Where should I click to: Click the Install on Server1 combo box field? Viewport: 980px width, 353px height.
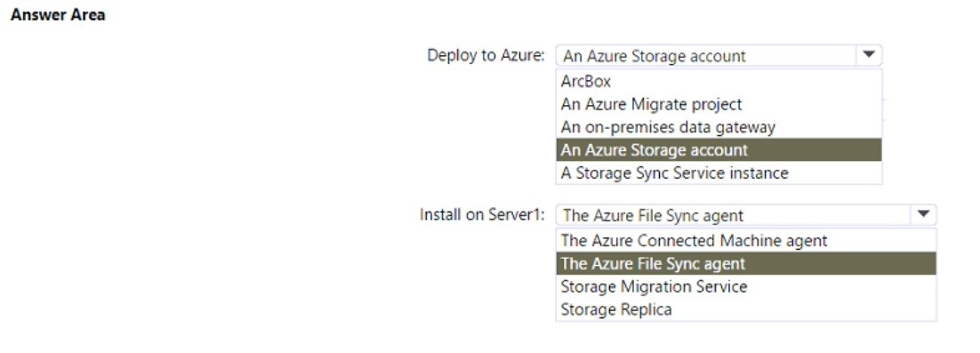coord(746,215)
